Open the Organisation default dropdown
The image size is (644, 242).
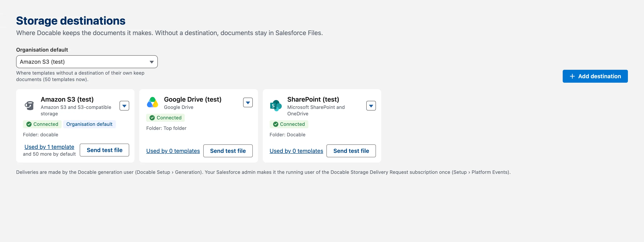coord(87,62)
